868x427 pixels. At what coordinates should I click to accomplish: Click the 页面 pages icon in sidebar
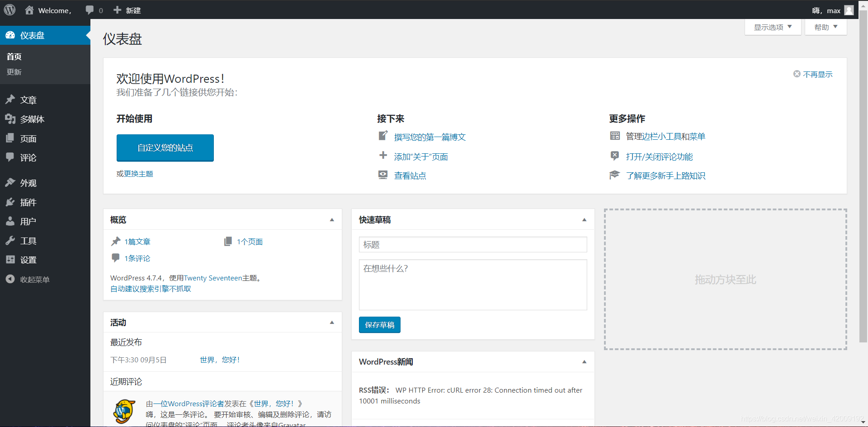(10, 138)
